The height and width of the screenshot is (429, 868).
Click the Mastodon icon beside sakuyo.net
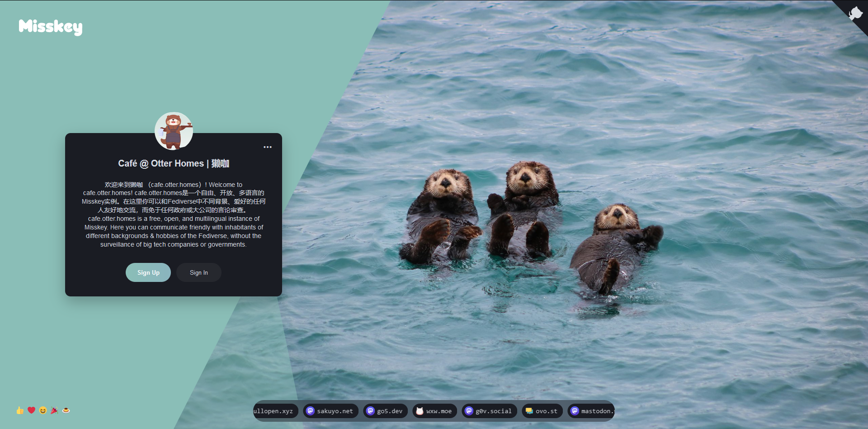point(310,411)
